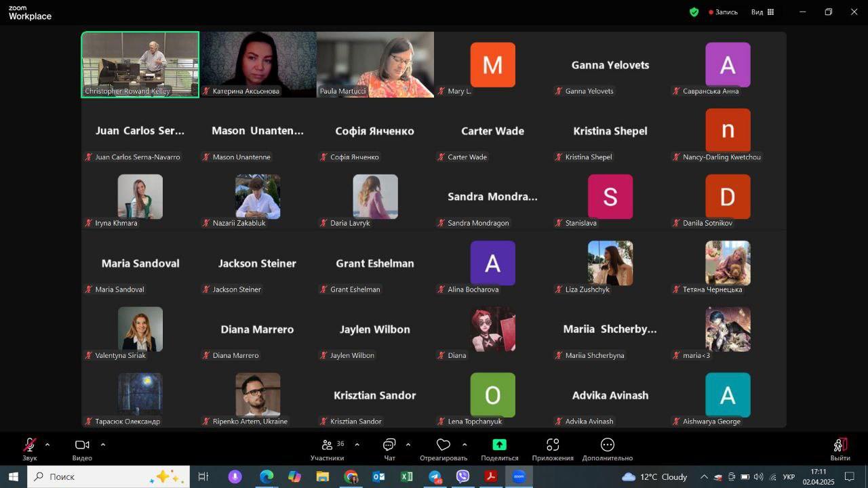
Task: Click Тетяна Чернецька's profile photo
Action: [728, 263]
